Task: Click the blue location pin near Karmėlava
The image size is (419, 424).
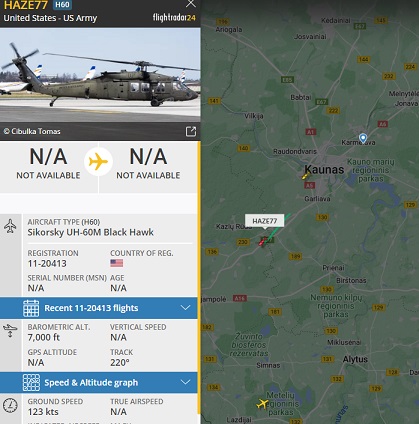Action: 363,138
